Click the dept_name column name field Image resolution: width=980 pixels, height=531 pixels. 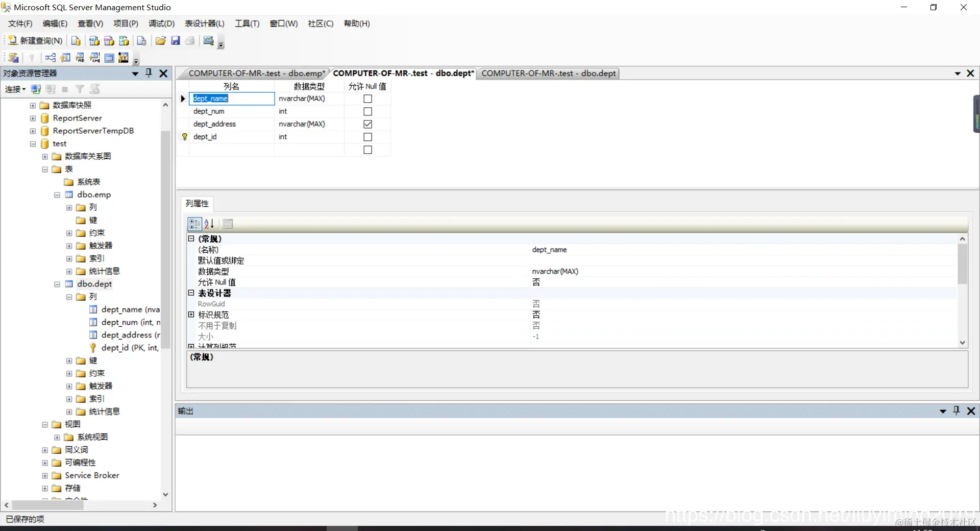pyautogui.click(x=232, y=99)
